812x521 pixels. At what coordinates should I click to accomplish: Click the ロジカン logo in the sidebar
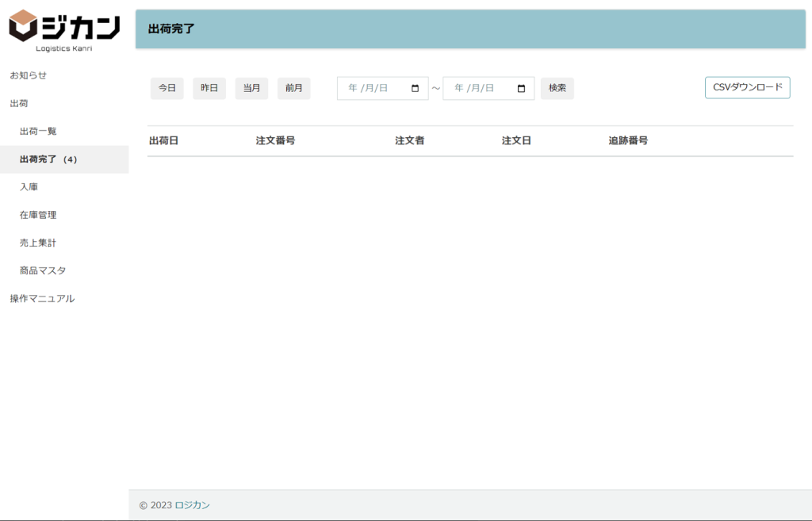tap(64, 30)
